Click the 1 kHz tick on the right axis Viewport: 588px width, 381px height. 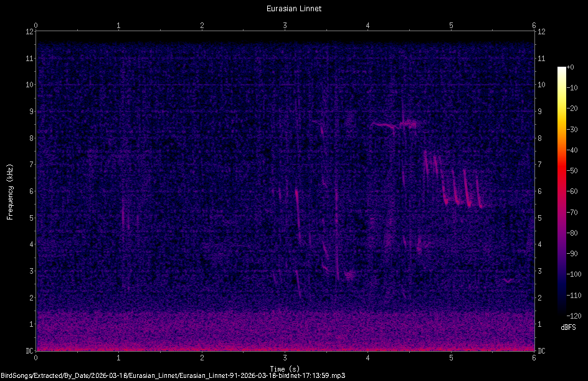[539, 322]
